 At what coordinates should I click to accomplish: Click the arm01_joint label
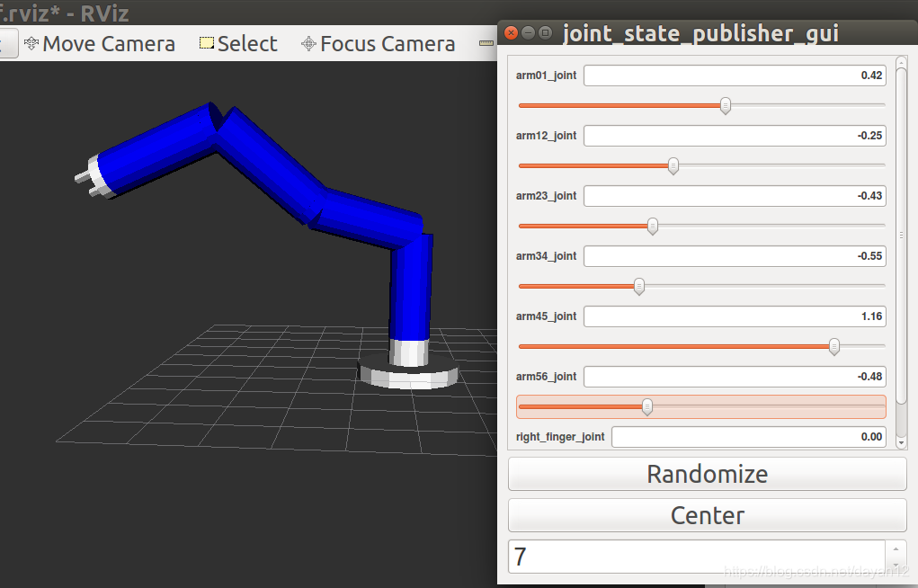coord(546,76)
